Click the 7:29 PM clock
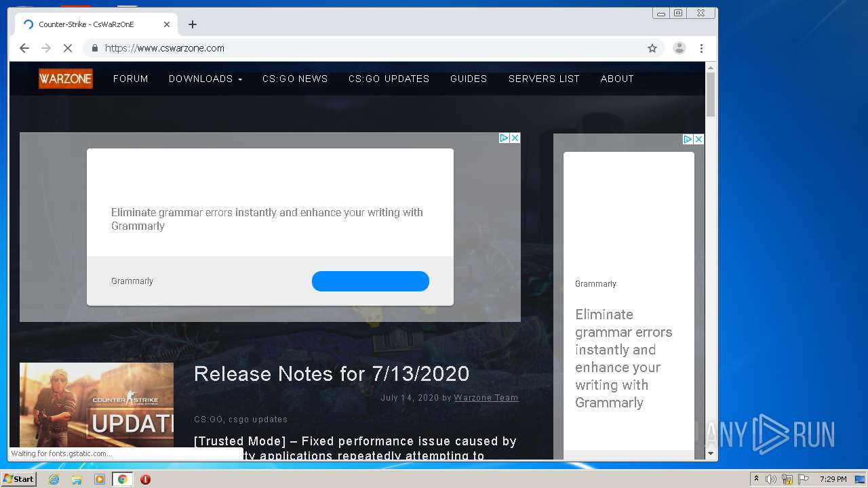 833,479
